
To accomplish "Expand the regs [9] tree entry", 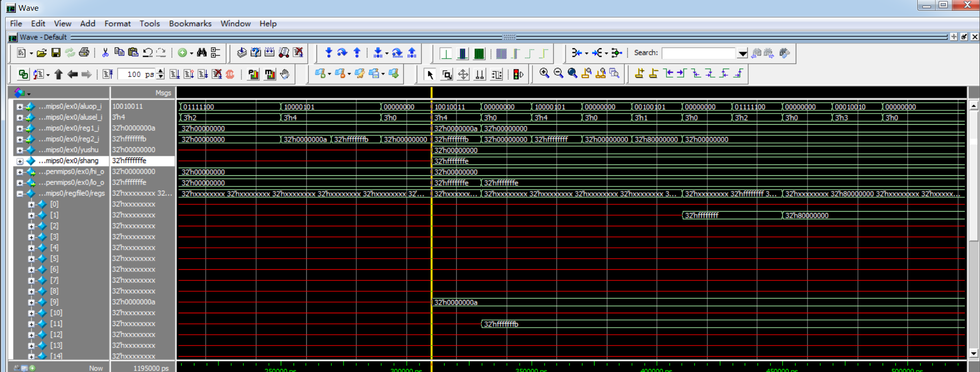I will (31, 302).
